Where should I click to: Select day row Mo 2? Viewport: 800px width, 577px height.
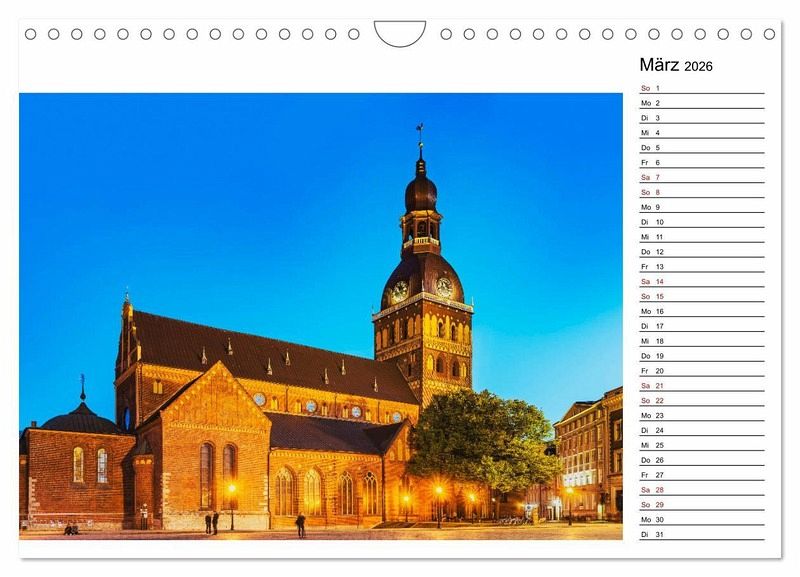(702, 103)
